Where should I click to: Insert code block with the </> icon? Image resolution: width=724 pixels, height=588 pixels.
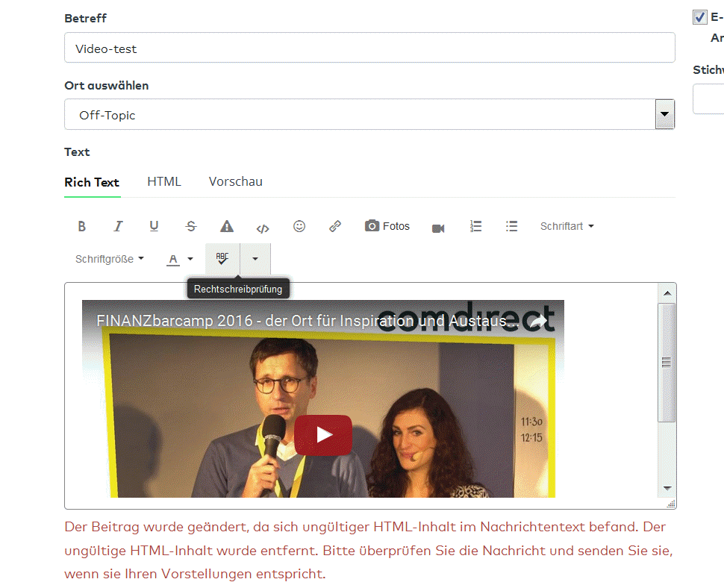pyautogui.click(x=263, y=228)
